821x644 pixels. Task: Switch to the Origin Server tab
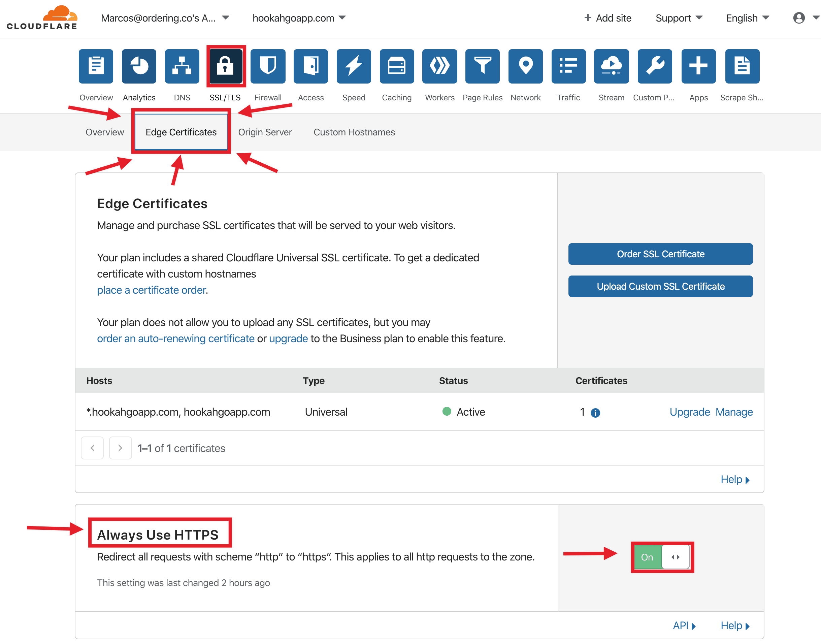[x=265, y=132]
